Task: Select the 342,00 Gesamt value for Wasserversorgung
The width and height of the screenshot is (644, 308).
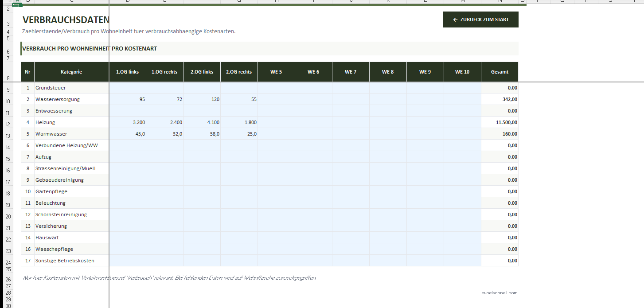Action: pyautogui.click(x=499, y=99)
